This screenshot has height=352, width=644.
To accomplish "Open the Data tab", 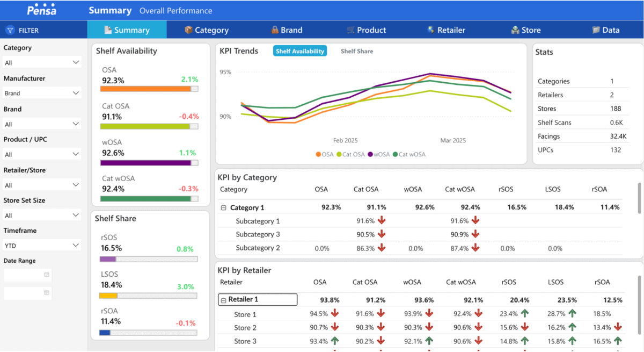I will [605, 30].
